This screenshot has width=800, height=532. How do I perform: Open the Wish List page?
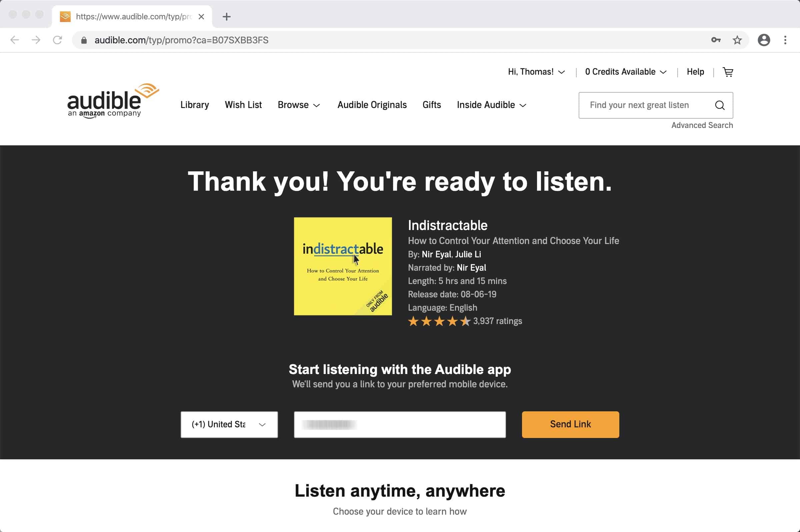pos(243,105)
